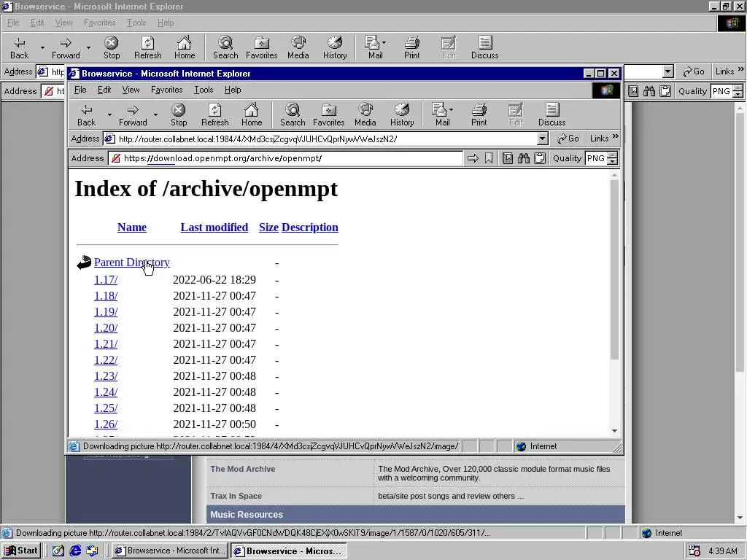Click Back arrow in front window toolbar
The width and height of the screenshot is (747, 560).
(86, 114)
